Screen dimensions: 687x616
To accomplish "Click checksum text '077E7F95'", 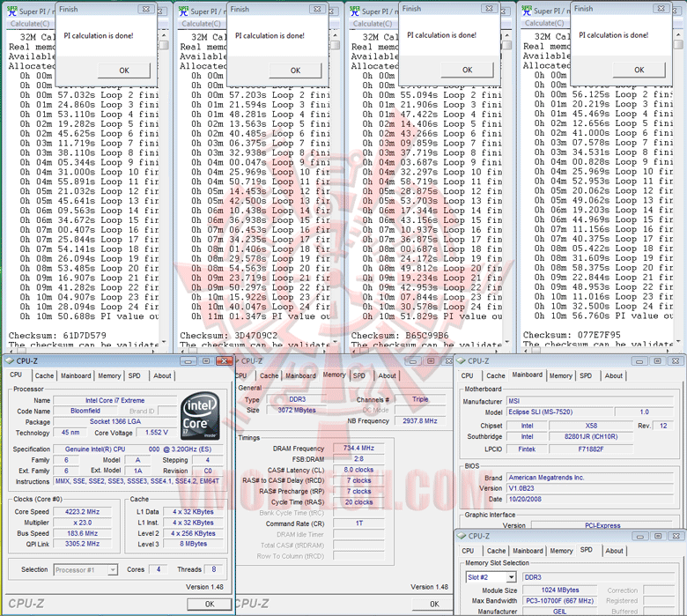I will pos(599,335).
